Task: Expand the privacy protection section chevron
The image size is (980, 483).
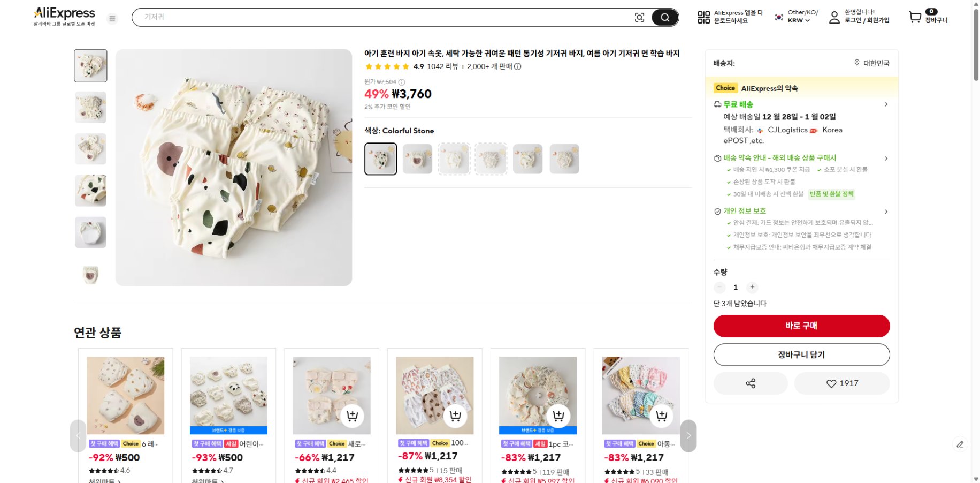Action: click(886, 212)
